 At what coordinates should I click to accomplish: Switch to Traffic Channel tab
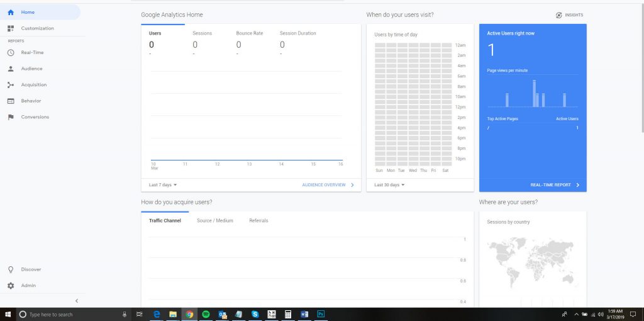click(x=165, y=221)
